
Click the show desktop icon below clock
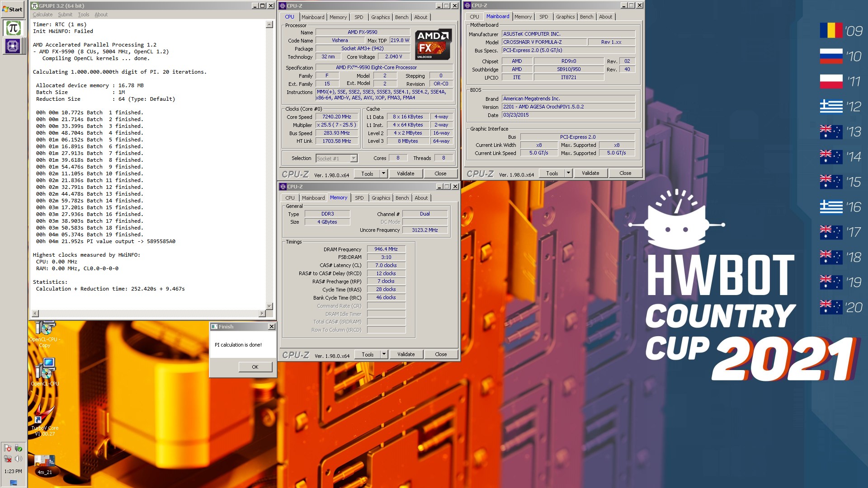pyautogui.click(x=13, y=483)
